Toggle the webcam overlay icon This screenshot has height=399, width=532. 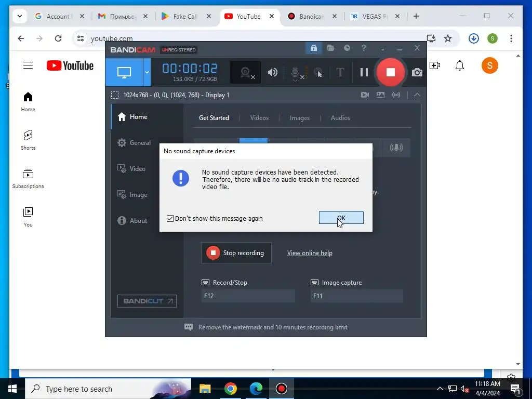pyautogui.click(x=245, y=72)
